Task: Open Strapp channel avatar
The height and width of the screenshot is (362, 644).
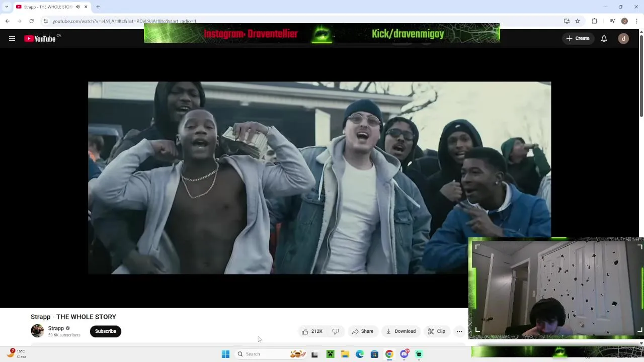Action: 37,331
